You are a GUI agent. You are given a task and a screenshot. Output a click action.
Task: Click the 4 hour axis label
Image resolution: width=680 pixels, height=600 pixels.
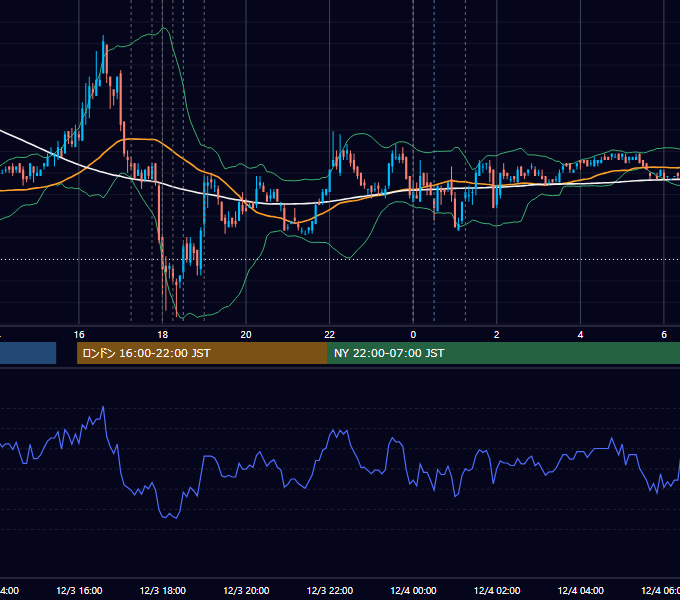pyautogui.click(x=580, y=335)
